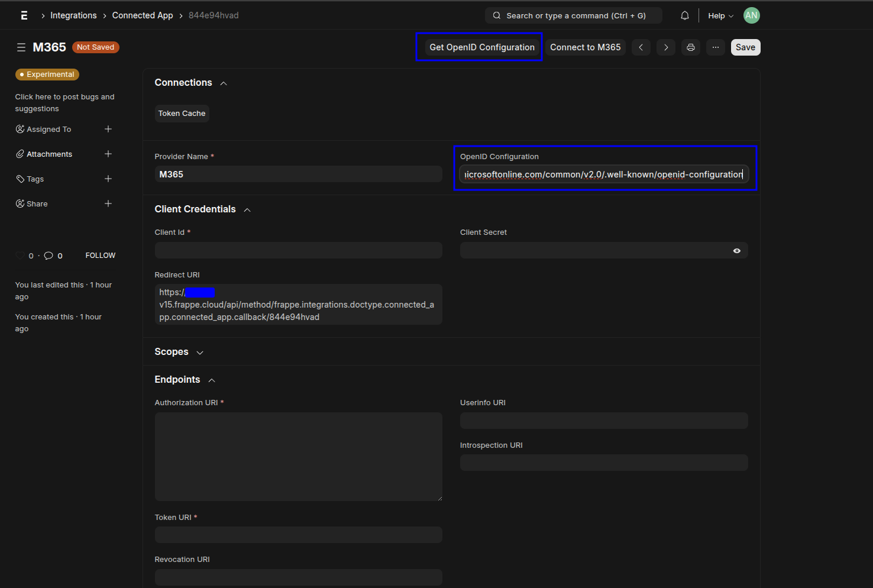
Task: Open the Help dropdown menu
Action: pyautogui.click(x=720, y=16)
